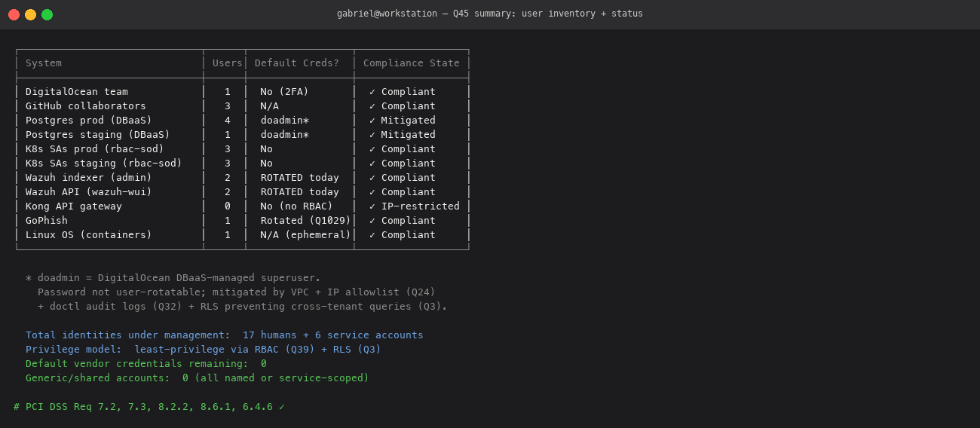The height and width of the screenshot is (428, 980).
Task: Click the user count '4' for Postgres prod
Action: 228,121
